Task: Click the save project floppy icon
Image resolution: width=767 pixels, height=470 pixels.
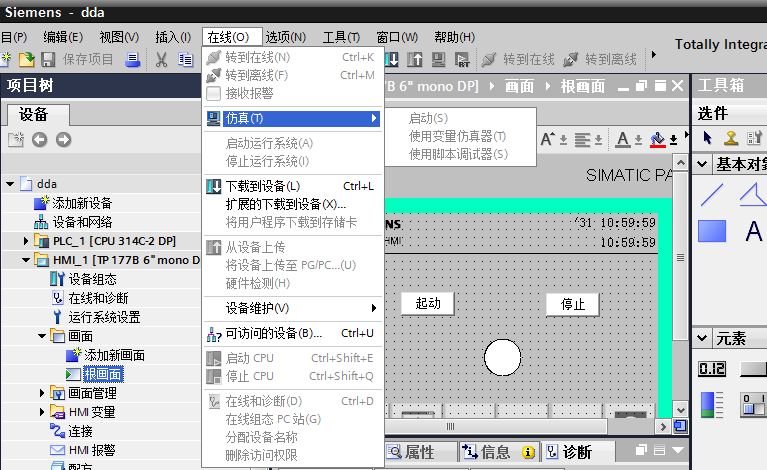Action: (48, 60)
